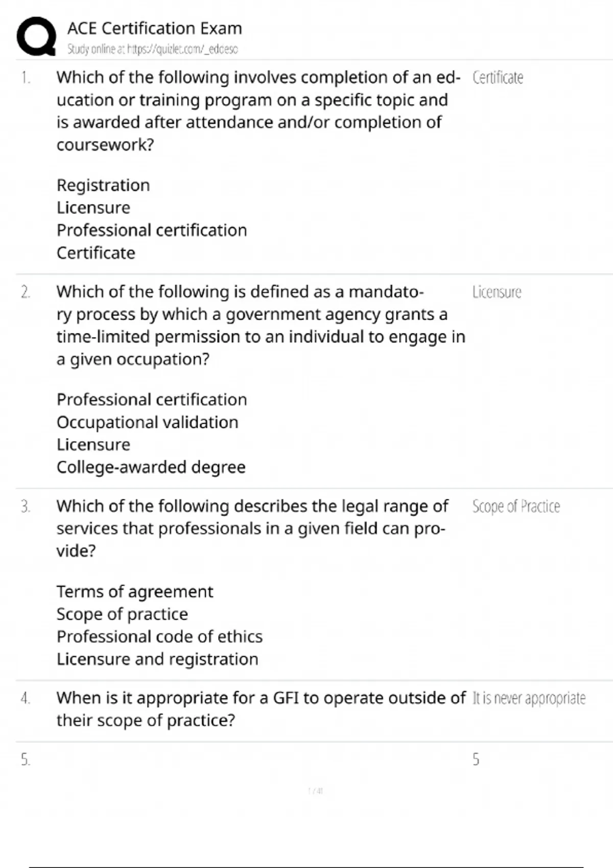Viewport: 613px width, 868px height.
Task: Choose Licensure and registration option
Action: 157,659
